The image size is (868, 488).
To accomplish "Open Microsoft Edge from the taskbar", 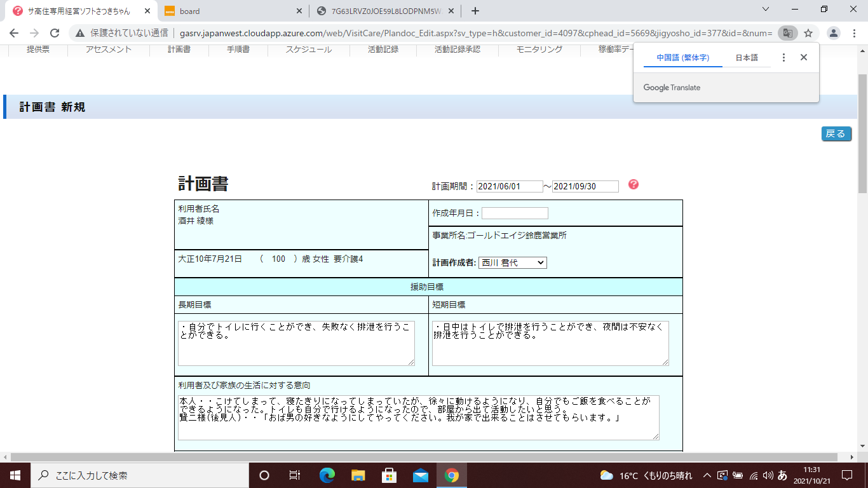I will (327, 475).
